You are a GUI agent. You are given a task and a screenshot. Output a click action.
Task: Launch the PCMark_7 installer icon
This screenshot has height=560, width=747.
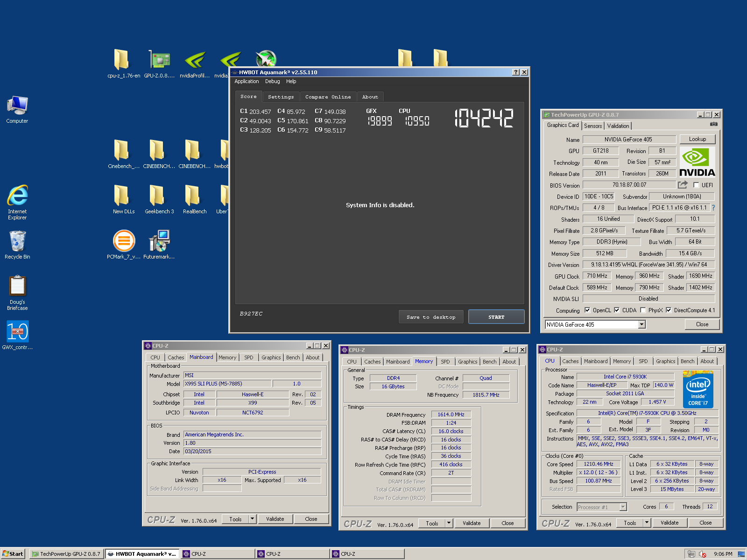pos(123,245)
